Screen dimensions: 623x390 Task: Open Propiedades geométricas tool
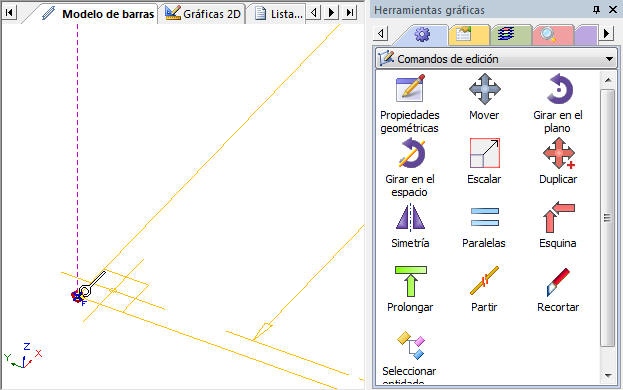point(410,89)
